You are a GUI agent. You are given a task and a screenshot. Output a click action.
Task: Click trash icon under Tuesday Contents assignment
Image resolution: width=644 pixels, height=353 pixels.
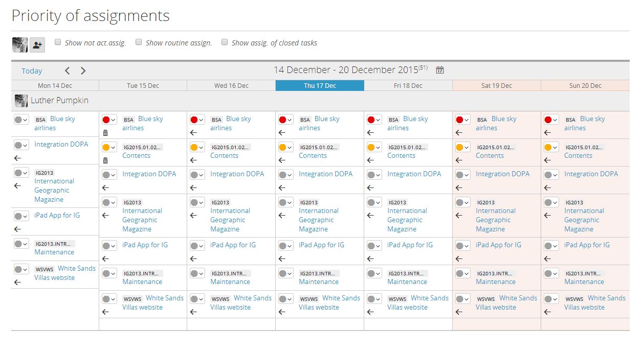(x=105, y=160)
